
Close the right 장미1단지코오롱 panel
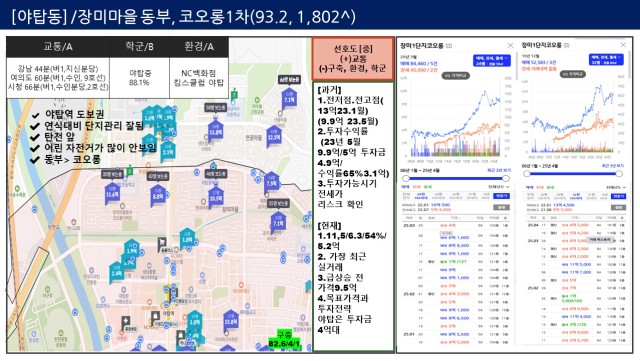coord(623,45)
